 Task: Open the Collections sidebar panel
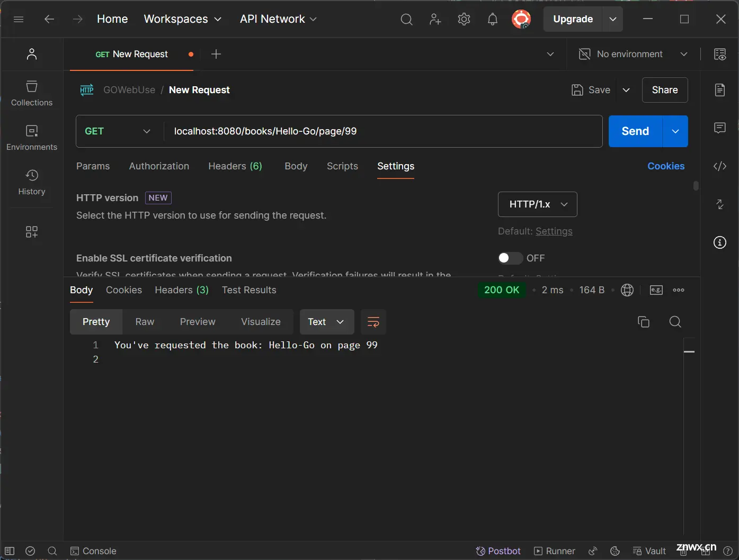click(32, 94)
